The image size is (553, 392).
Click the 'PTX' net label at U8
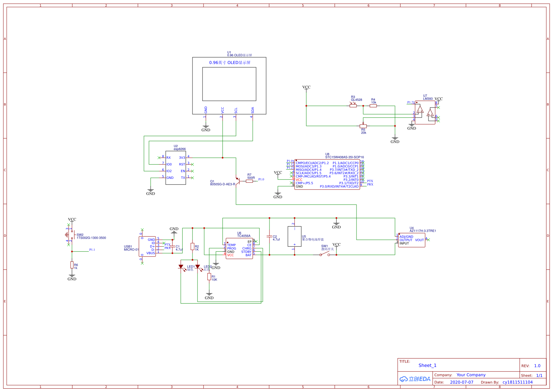click(370, 181)
